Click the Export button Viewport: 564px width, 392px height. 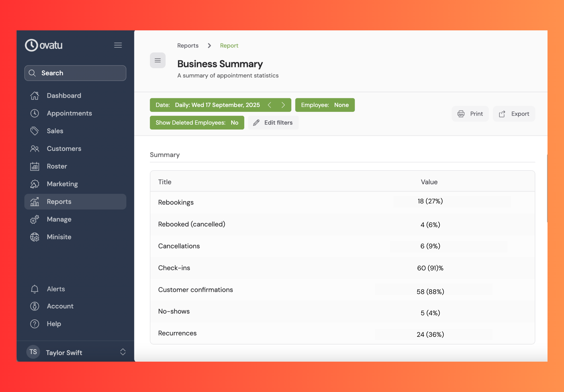click(x=514, y=114)
